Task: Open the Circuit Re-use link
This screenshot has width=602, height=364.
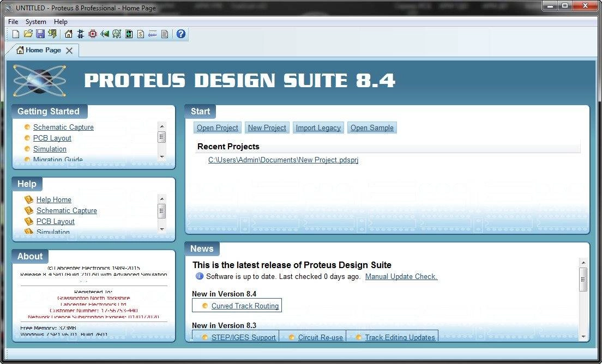Action: pos(321,337)
